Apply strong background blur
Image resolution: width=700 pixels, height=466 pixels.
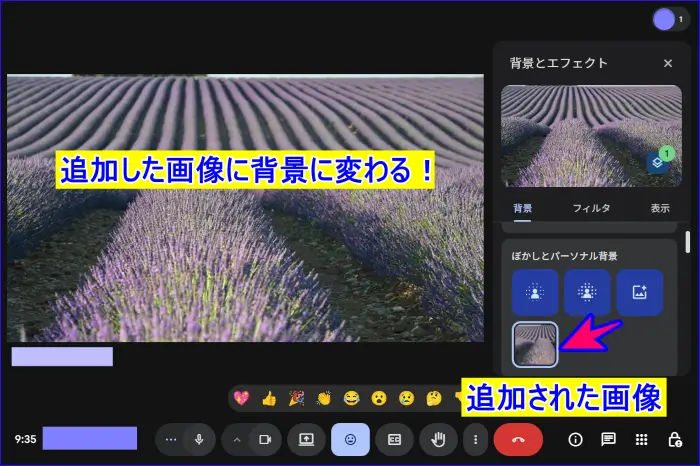pos(587,292)
